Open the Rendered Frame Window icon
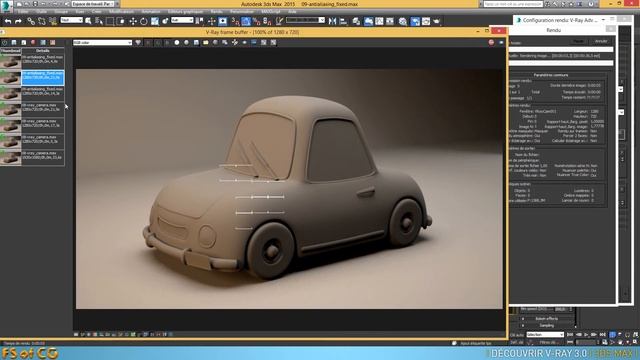Screen dimensions: 640x360 tap(426, 21)
